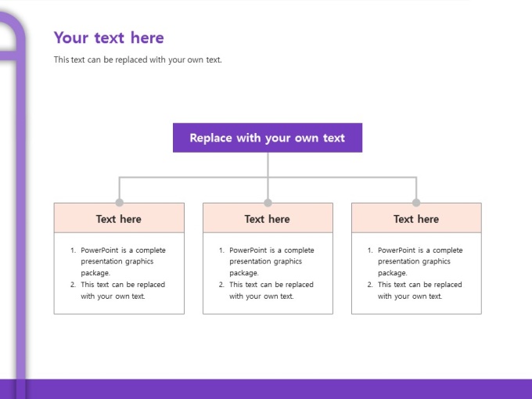Select the gray connector dot above the right box

pos(416,203)
